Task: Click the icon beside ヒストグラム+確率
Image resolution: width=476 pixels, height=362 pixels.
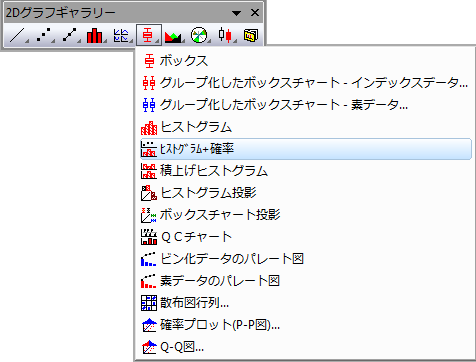Action: pyautogui.click(x=149, y=149)
